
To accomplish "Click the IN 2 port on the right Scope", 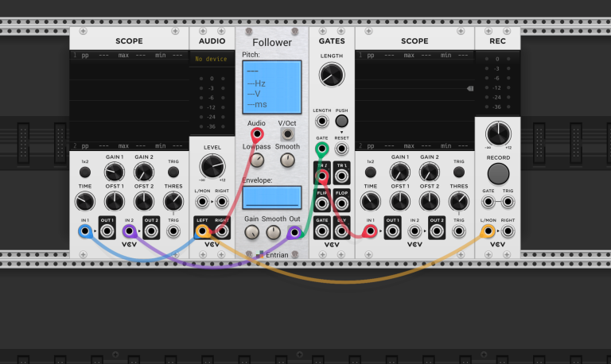I will click(414, 231).
